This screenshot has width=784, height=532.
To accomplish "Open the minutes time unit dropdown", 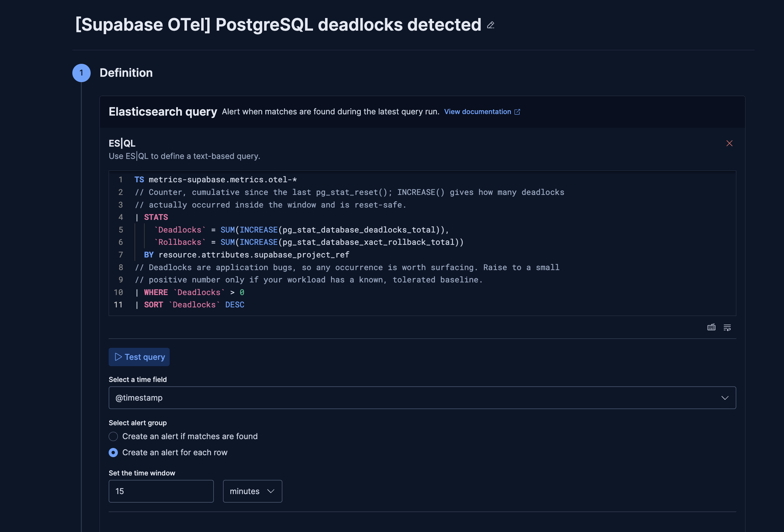I will point(252,491).
